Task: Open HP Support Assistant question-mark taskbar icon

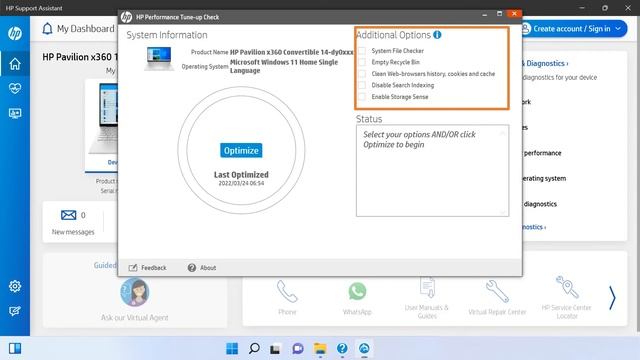Action: 342,349
